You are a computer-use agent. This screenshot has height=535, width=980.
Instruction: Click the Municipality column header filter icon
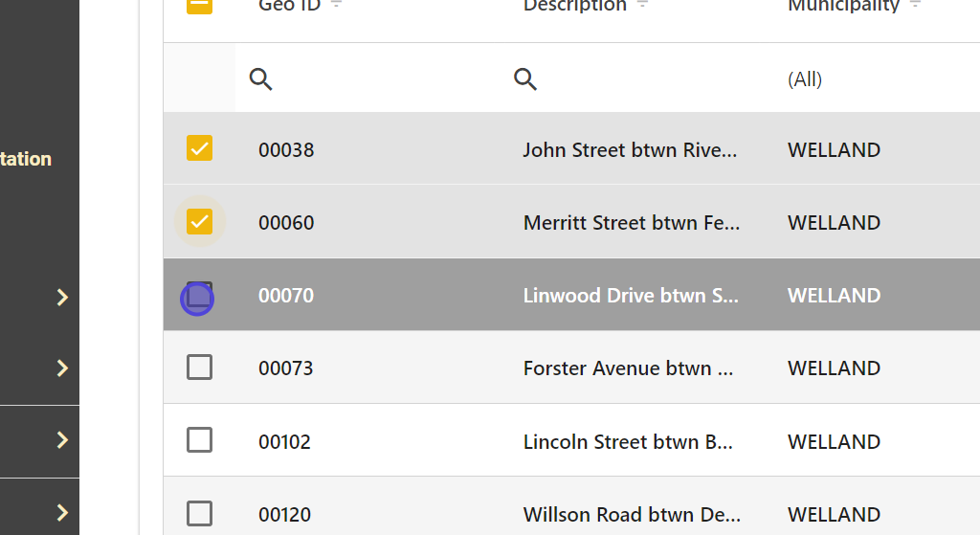915,5
